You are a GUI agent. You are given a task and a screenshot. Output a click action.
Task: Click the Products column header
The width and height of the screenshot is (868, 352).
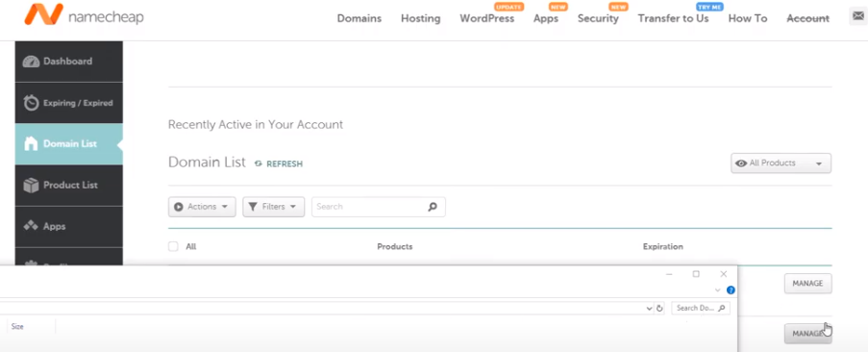pyautogui.click(x=395, y=246)
